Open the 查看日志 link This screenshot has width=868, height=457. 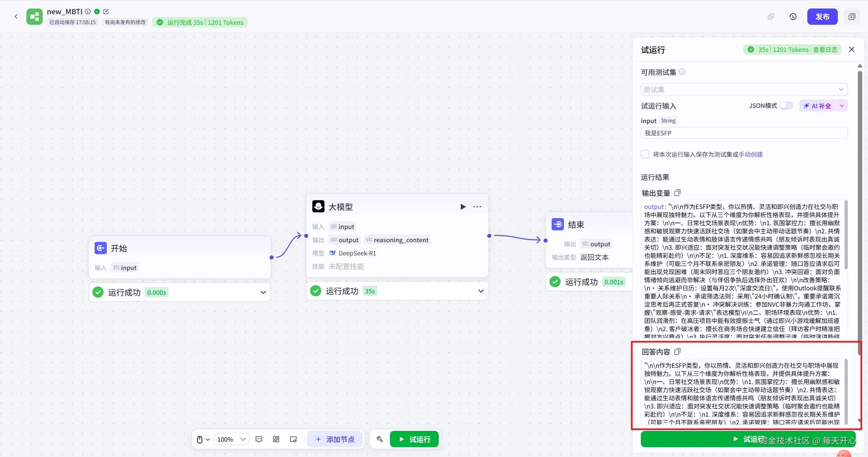(x=825, y=50)
